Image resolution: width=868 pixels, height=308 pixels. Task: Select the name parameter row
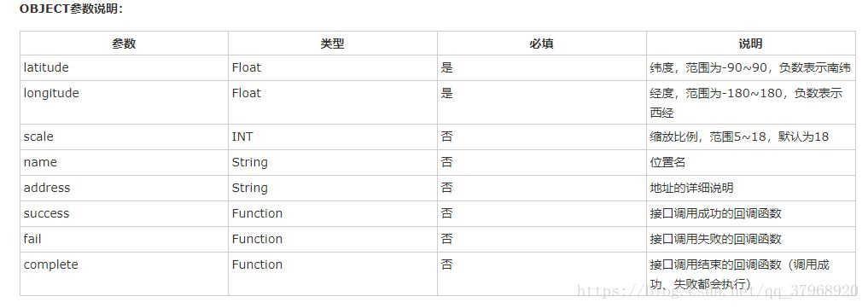click(437, 163)
